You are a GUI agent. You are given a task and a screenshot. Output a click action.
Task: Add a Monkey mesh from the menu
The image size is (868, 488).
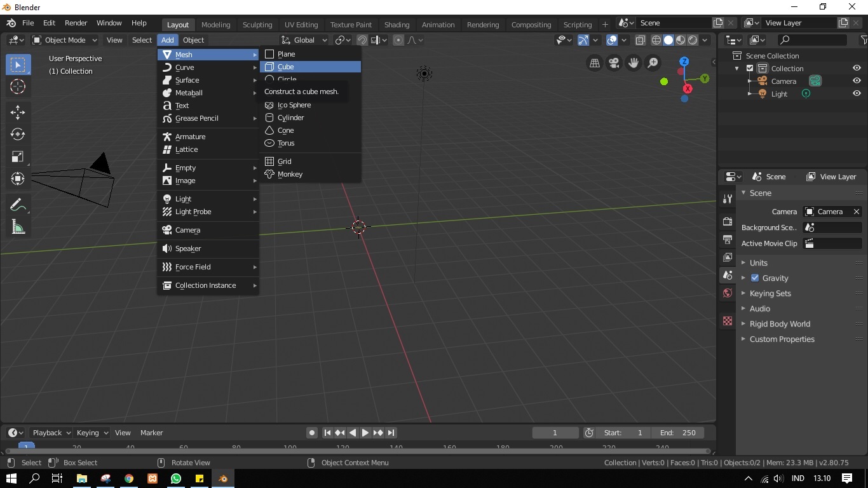tap(289, 174)
